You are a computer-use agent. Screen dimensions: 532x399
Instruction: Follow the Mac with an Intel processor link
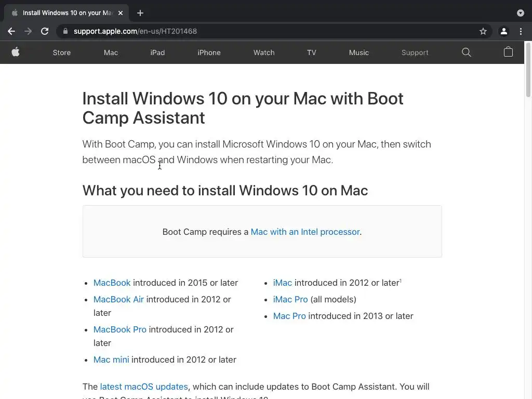pyautogui.click(x=305, y=232)
